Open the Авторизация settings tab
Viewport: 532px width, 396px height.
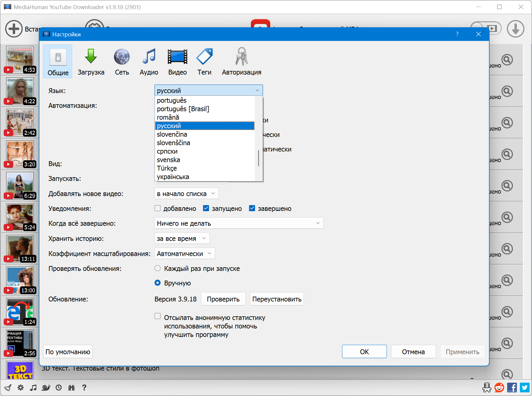241,62
